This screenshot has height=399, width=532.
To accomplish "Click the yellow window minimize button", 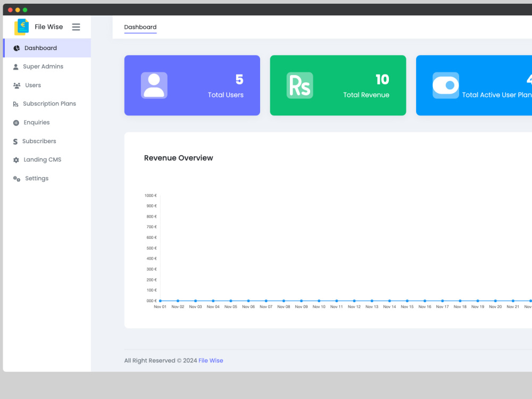I will pyautogui.click(x=18, y=10).
